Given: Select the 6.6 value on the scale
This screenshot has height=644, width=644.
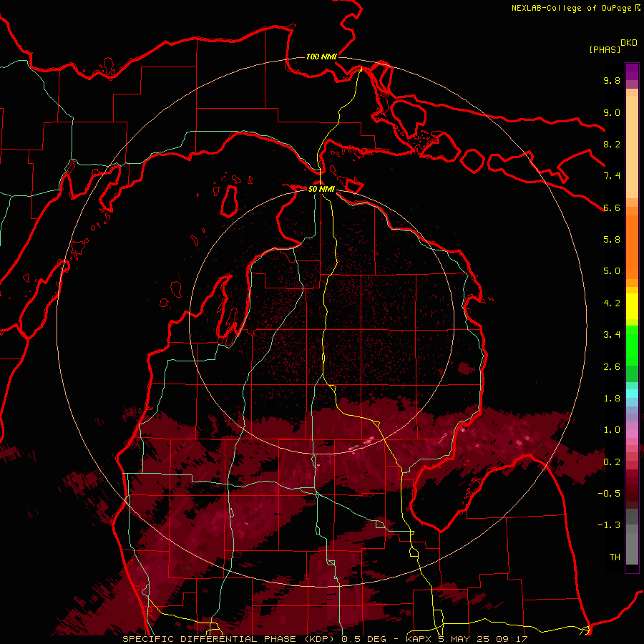Looking at the screenshot, I should (612, 208).
